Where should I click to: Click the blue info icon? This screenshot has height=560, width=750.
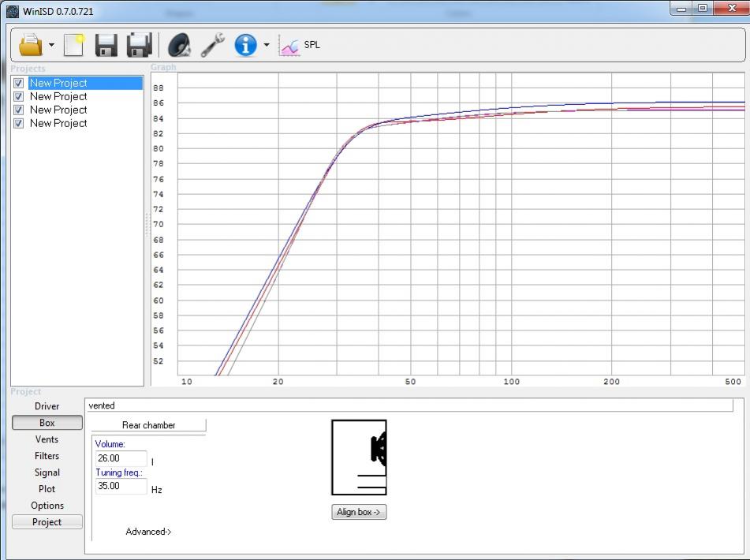245,45
